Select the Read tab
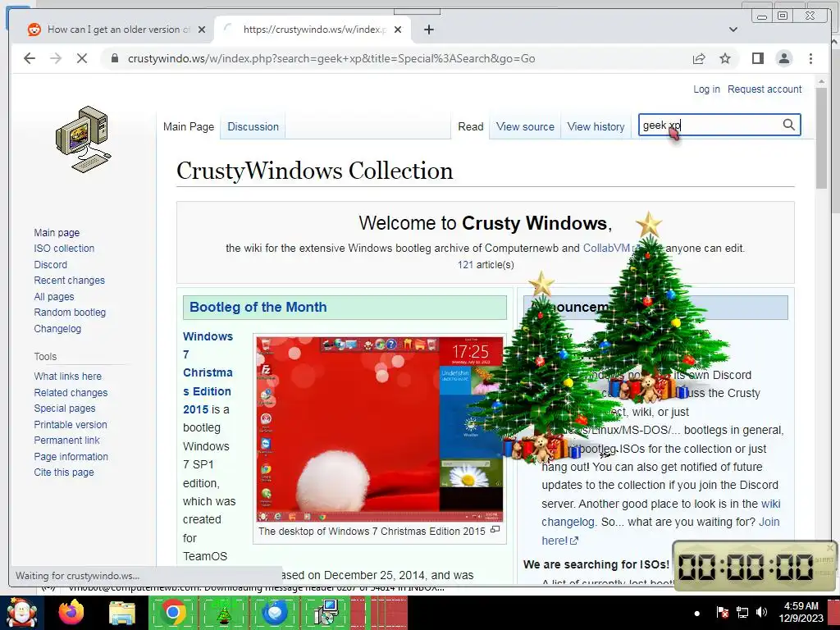Image resolution: width=840 pixels, height=630 pixels. pos(470,127)
